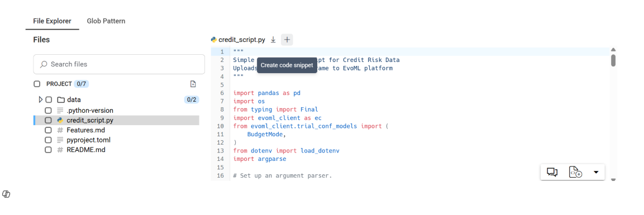The height and width of the screenshot is (215, 644).
Task: Click the search magnifier icon in Files
Action: click(x=44, y=64)
